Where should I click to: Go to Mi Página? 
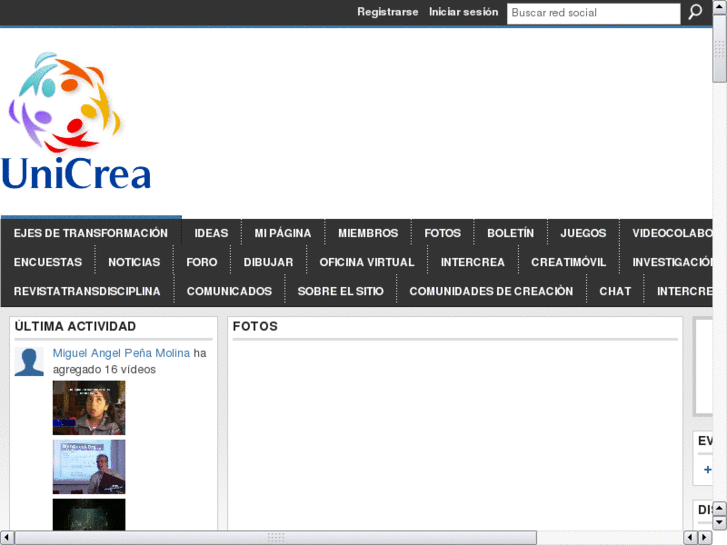pyautogui.click(x=282, y=233)
